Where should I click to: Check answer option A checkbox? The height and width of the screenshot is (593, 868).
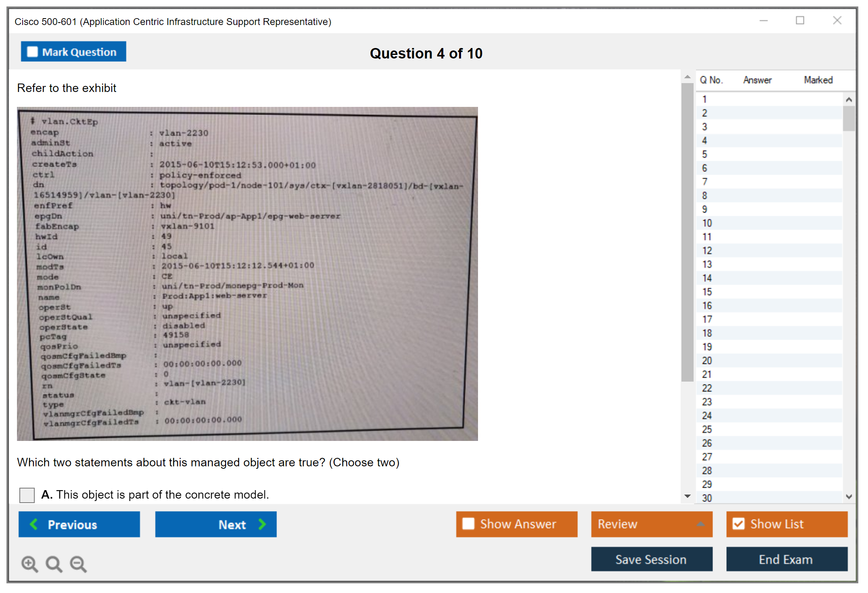(27, 495)
